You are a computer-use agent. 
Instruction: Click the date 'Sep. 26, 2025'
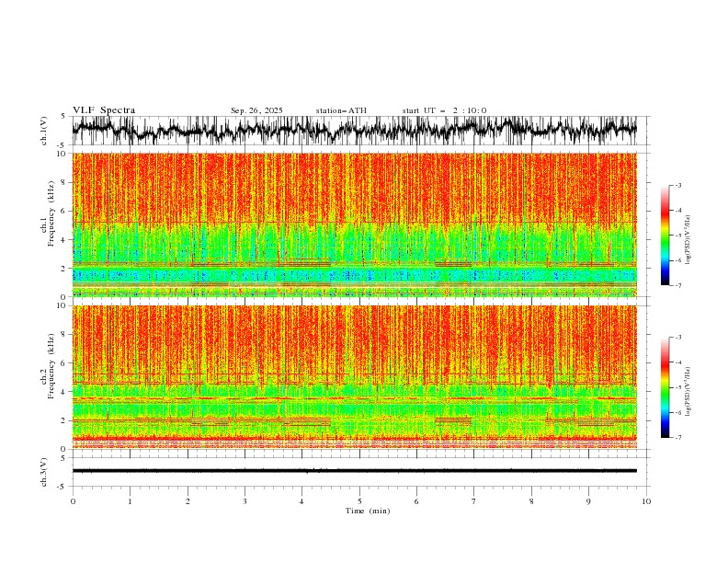256,110
